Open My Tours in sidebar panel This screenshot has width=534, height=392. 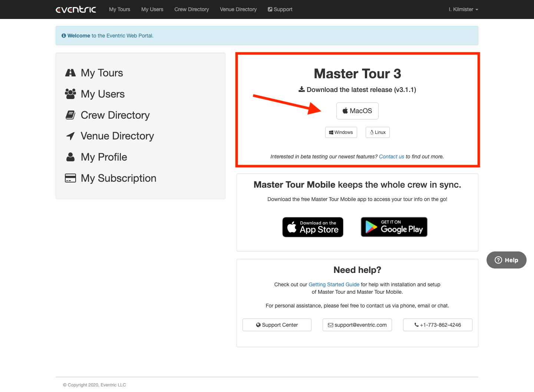[x=102, y=73]
